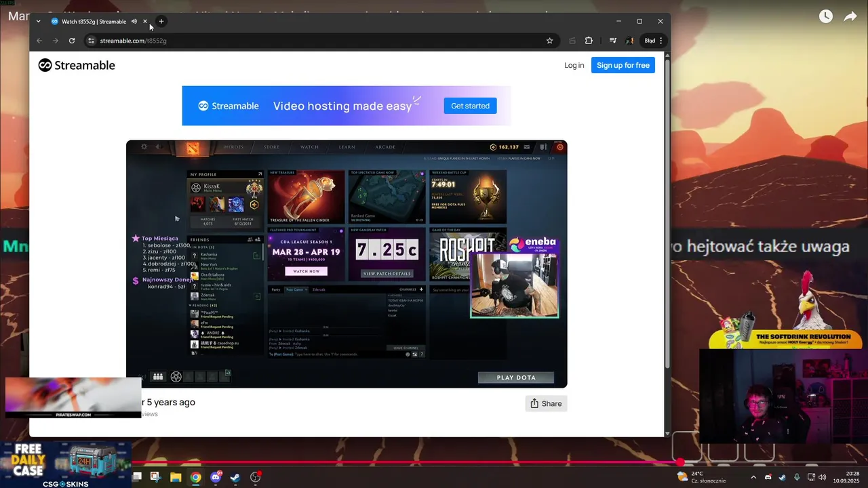The image size is (868, 488).
Task: Open the weather widget in taskbar
Action: pos(701,477)
